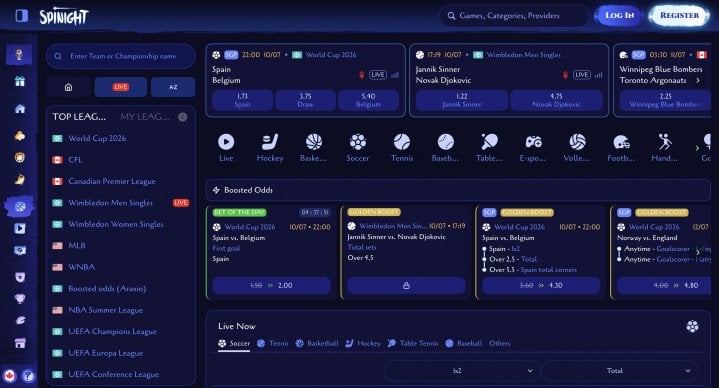This screenshot has height=388, width=719.
Task: Select the Basketball category icon
Action: tap(314, 148)
